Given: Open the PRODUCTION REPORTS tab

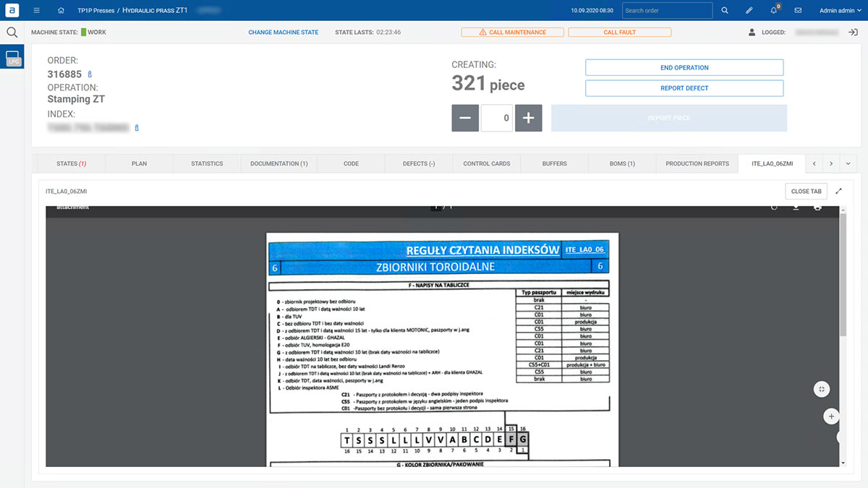Looking at the screenshot, I should click(697, 164).
